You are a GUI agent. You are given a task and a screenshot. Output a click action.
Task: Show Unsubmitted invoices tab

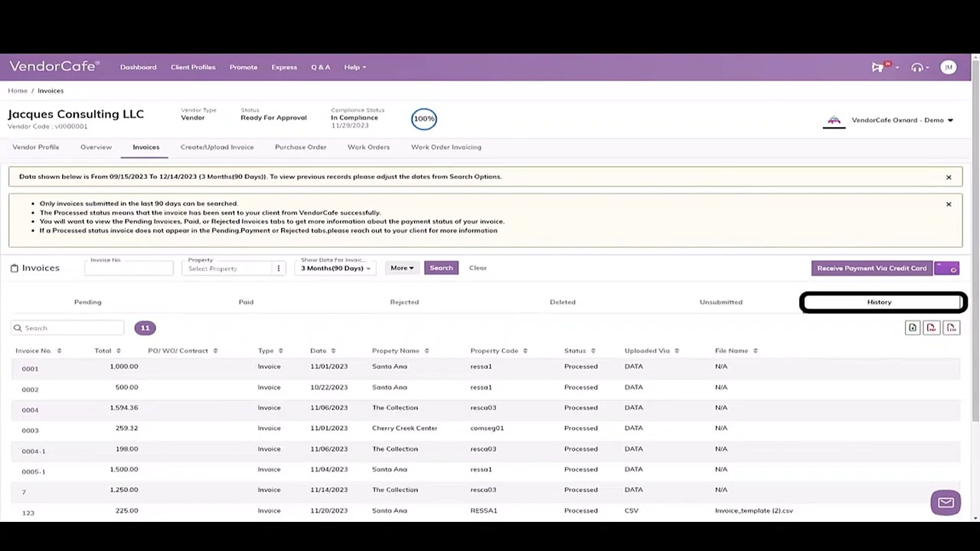[x=721, y=302]
